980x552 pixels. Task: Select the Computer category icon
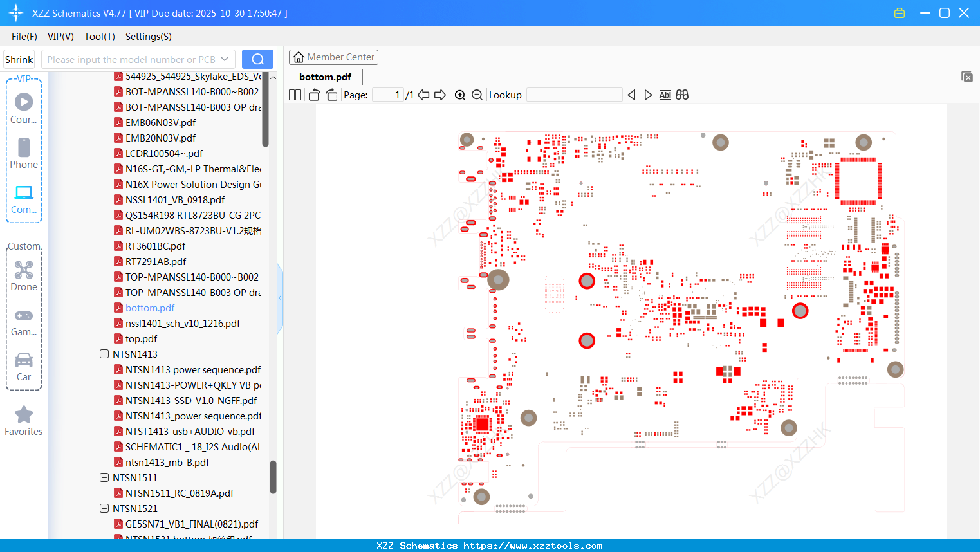tap(24, 199)
